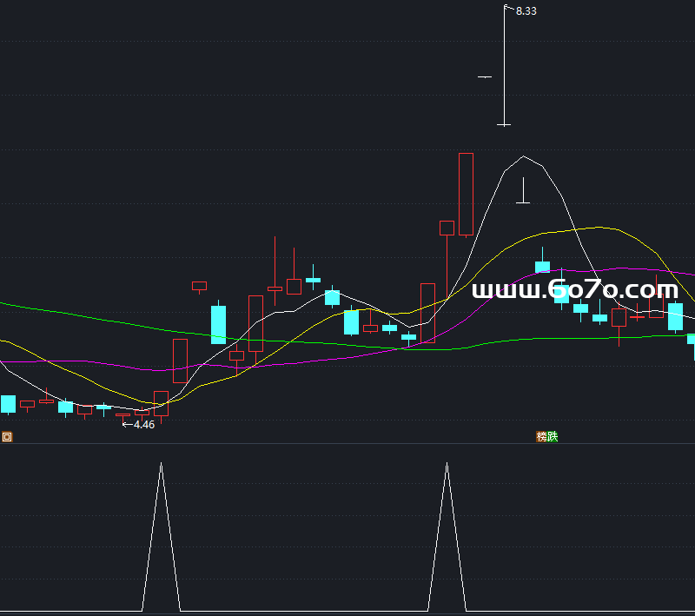695x616 pixels.
Task: Select the red hollow candle right of 4.46 label
Action: click(x=161, y=402)
